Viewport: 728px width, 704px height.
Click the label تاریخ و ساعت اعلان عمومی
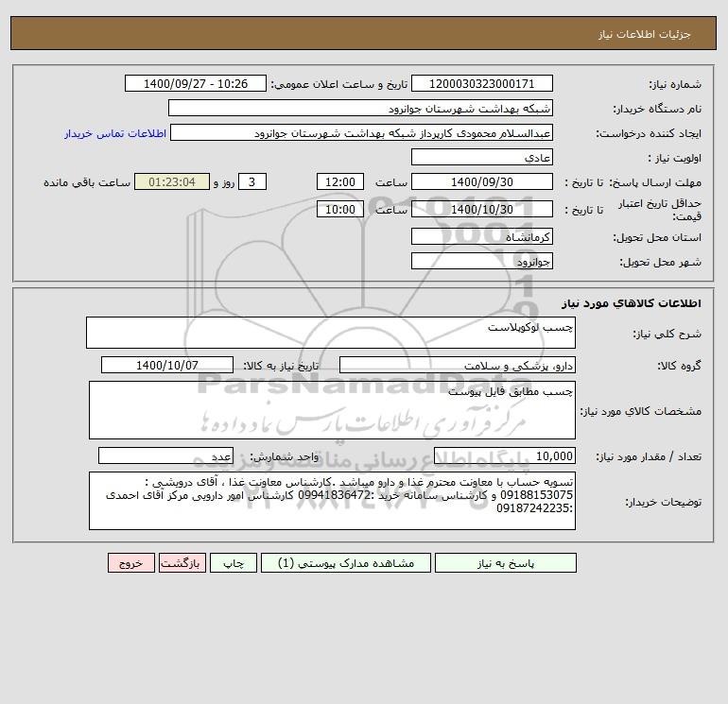pos(338,84)
